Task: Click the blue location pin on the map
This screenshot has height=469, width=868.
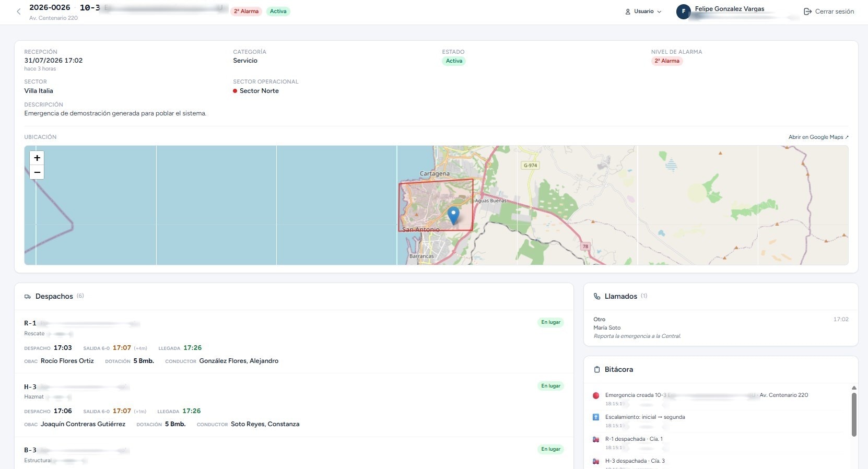Action: 453,215
